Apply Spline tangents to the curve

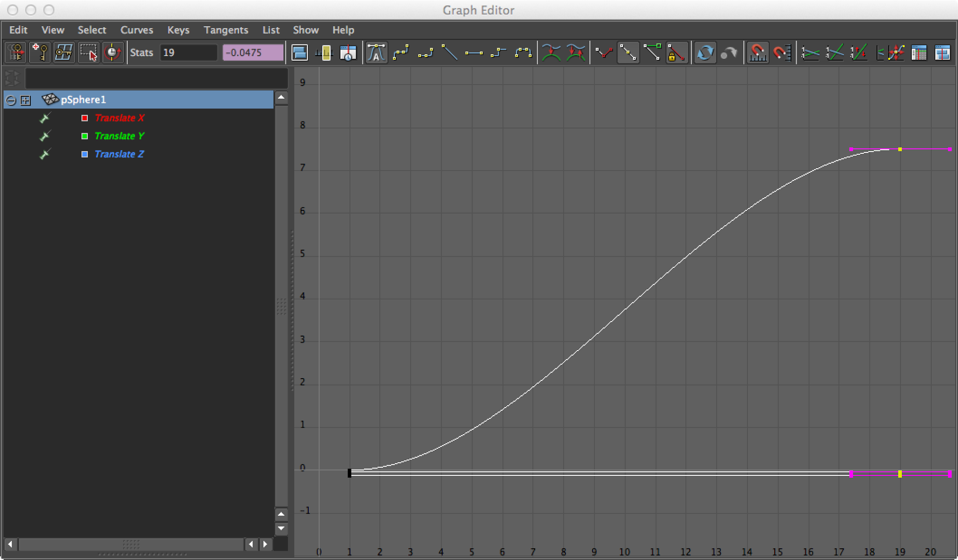pos(401,52)
